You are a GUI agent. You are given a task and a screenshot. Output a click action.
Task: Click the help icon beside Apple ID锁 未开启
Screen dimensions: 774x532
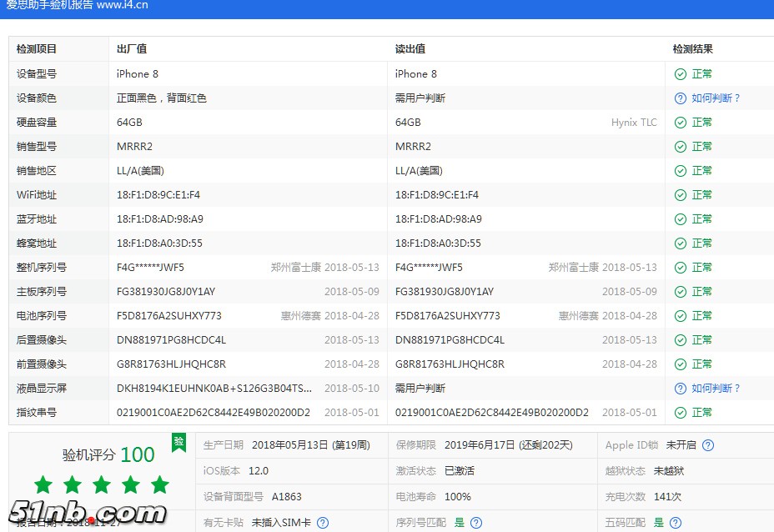tap(708, 446)
